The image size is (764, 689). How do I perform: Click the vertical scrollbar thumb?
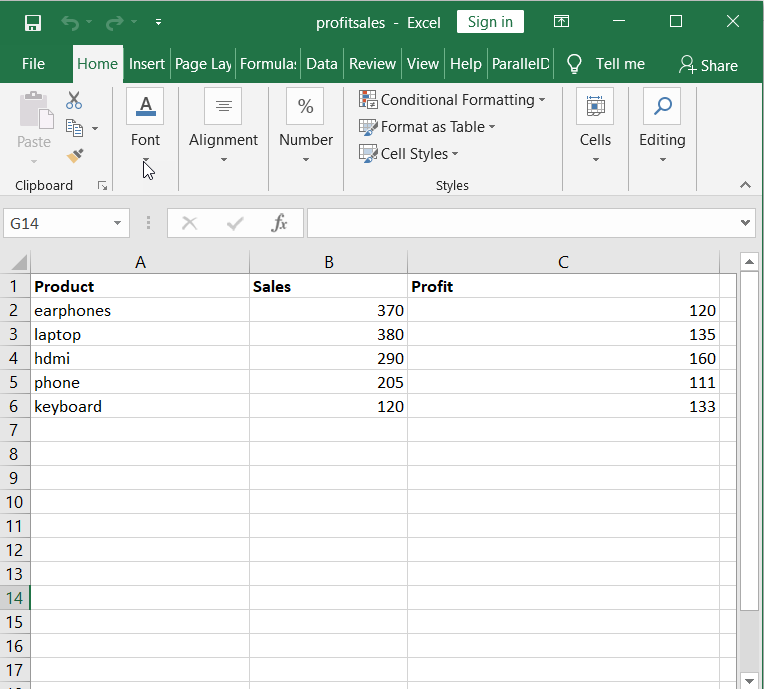click(749, 440)
